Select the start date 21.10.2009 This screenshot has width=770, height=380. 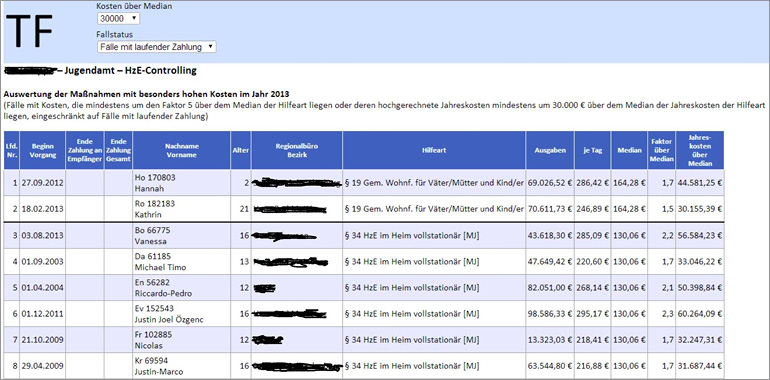point(42,340)
